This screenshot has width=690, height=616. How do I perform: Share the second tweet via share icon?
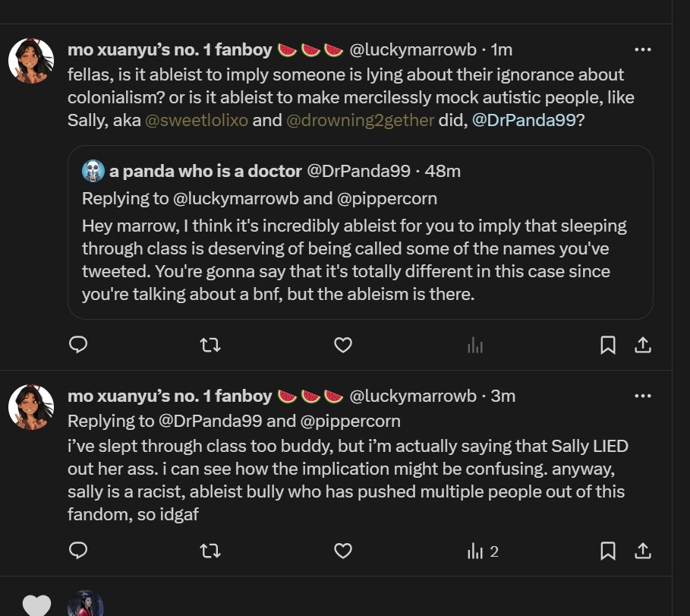tap(642, 551)
